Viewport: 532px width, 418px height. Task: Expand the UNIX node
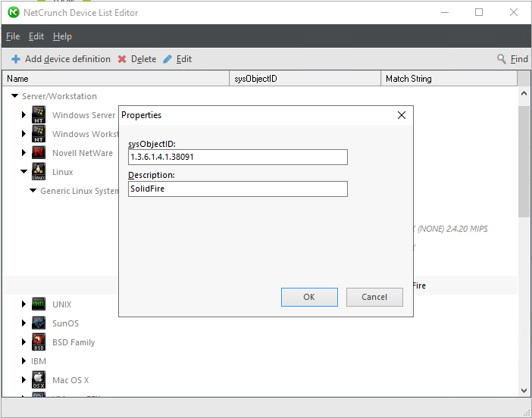(x=23, y=304)
